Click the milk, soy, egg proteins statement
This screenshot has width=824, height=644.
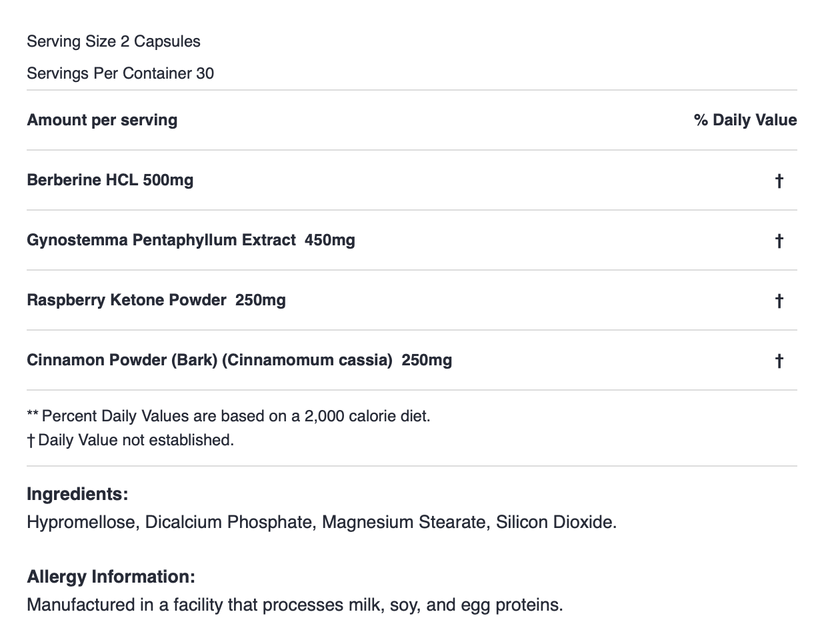click(x=295, y=605)
